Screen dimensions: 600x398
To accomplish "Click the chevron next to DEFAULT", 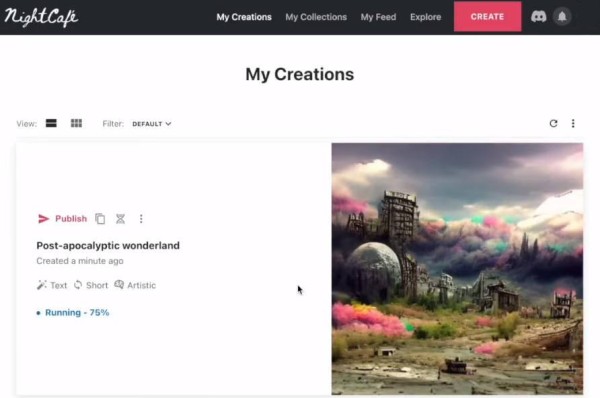I will (168, 124).
